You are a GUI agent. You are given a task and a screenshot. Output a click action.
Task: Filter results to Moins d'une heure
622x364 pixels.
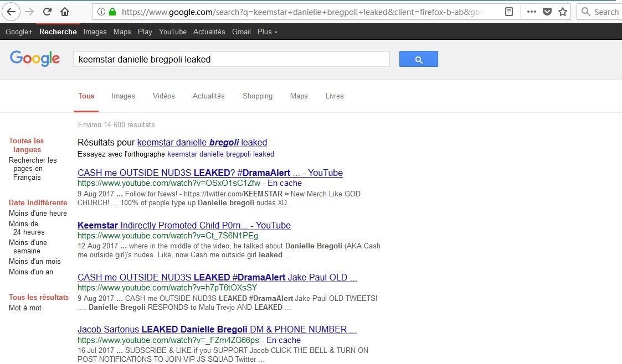pyautogui.click(x=38, y=213)
